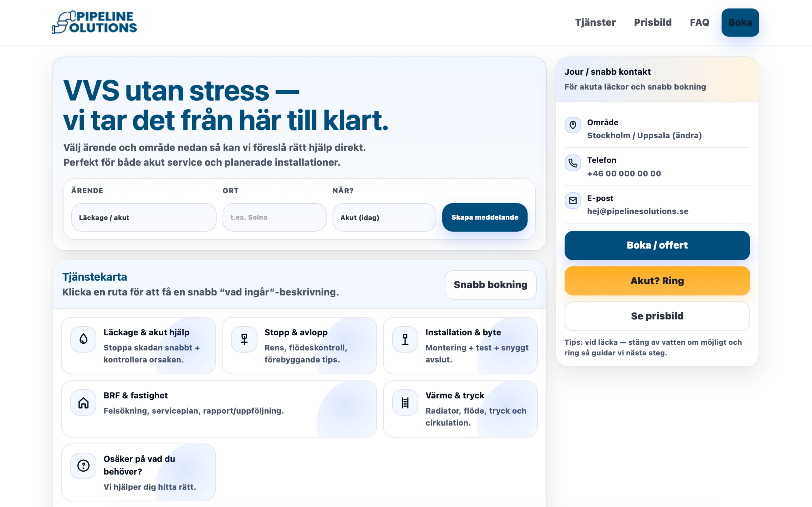Select the house icon for BRF & fastighet
The width and height of the screenshot is (812, 507).
[83, 402]
